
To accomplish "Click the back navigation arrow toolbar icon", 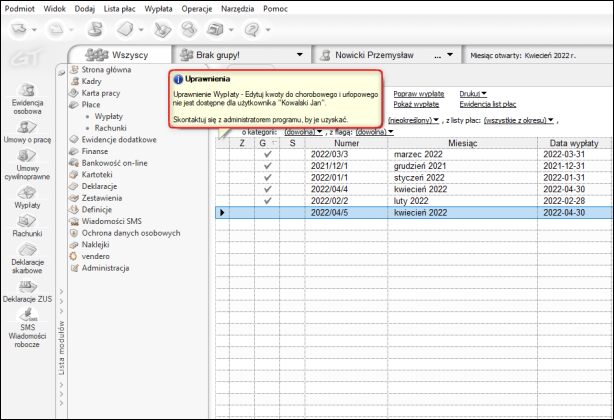I will coord(19,29).
